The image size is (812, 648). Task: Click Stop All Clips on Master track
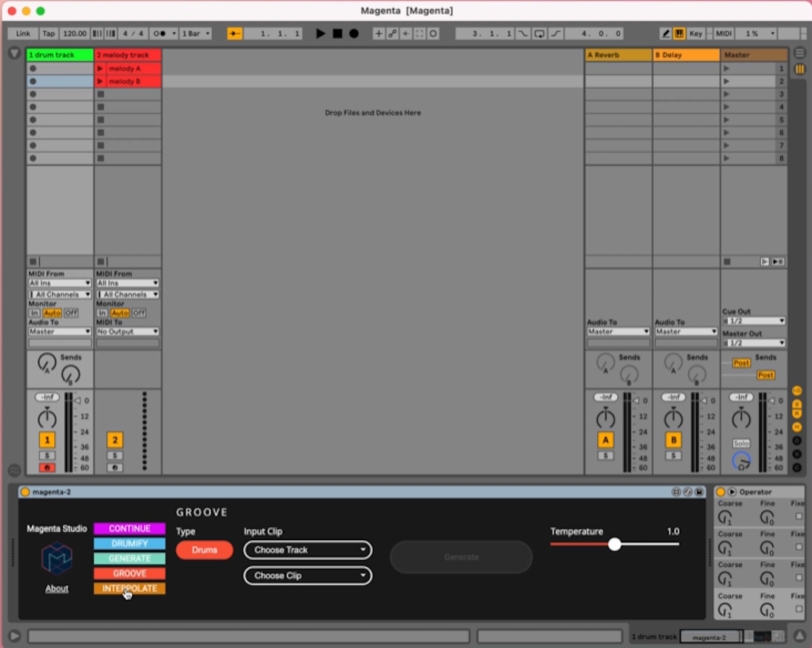[726, 262]
